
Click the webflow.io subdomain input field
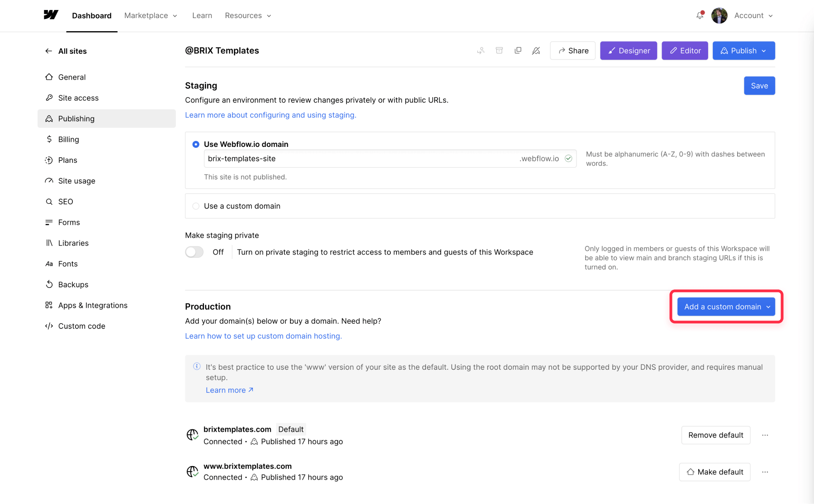tap(390, 159)
